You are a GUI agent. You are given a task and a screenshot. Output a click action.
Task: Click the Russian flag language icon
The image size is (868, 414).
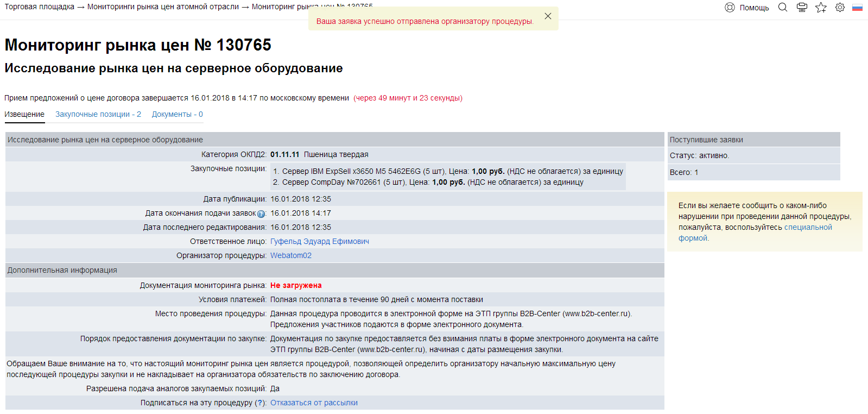(857, 8)
